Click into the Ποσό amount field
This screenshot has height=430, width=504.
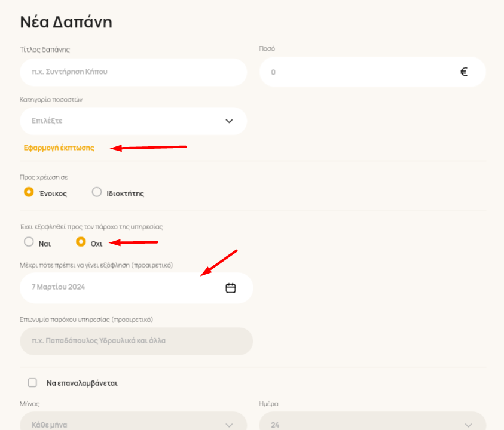[372, 72]
